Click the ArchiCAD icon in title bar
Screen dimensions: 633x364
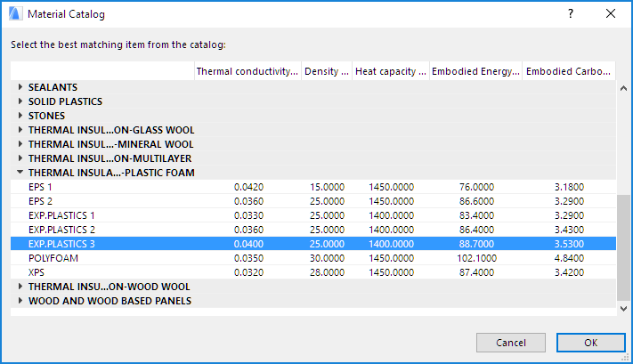[x=13, y=14]
